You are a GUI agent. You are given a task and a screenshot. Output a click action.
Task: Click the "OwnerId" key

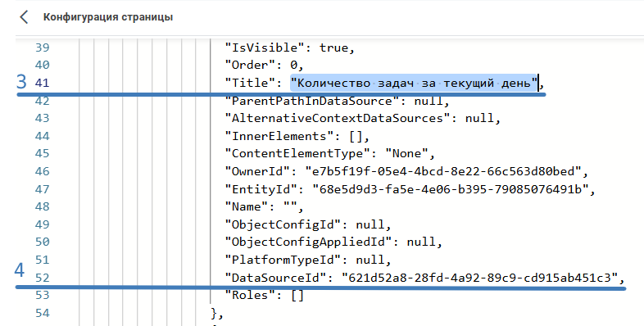261,171
